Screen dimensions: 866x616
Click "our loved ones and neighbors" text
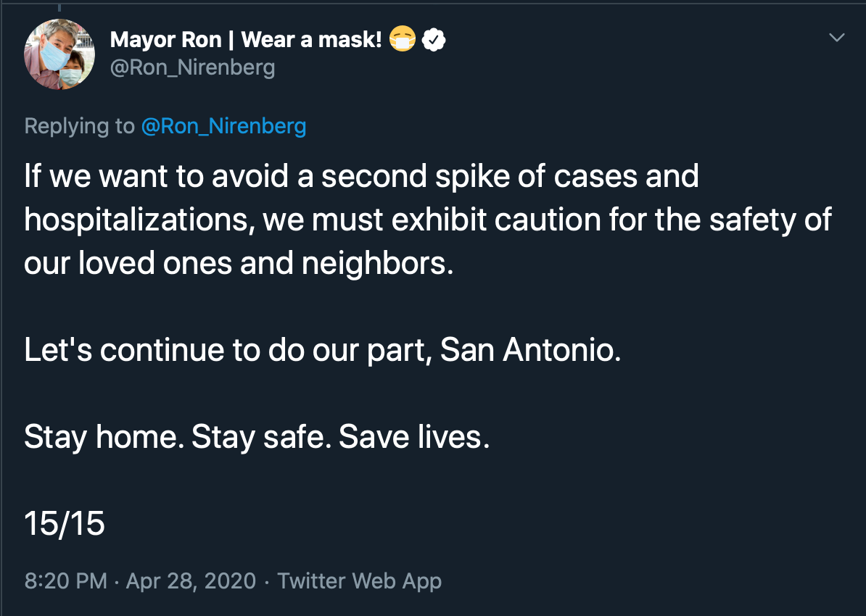pos(238,264)
